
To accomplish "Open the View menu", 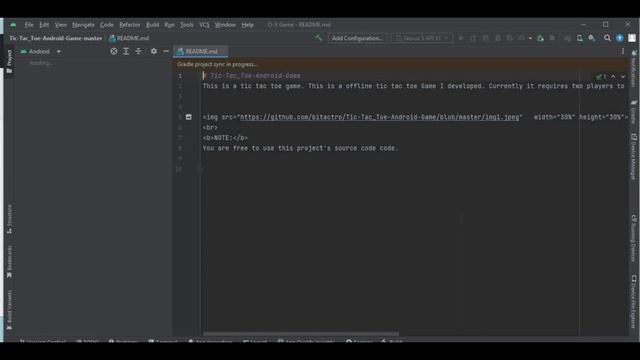I will point(60,25).
